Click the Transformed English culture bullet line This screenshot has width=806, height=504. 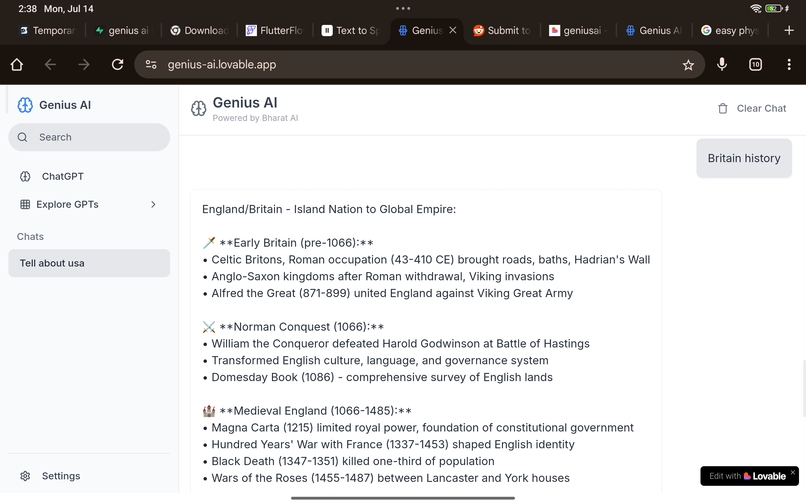point(375,361)
